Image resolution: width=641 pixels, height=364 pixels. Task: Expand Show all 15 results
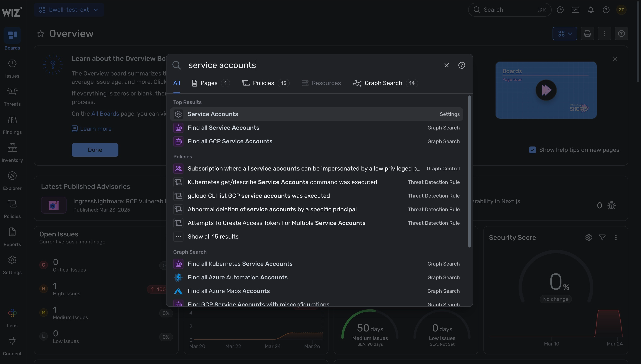[316, 236]
